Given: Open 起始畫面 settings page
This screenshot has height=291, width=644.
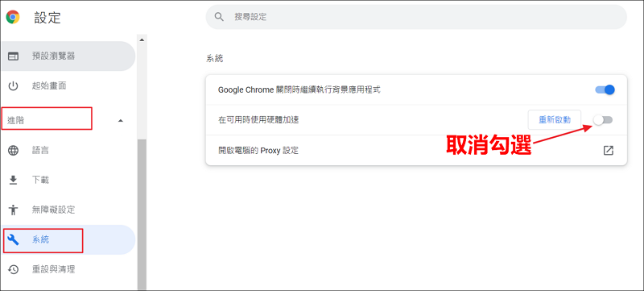Looking at the screenshot, I should coord(68,86).
